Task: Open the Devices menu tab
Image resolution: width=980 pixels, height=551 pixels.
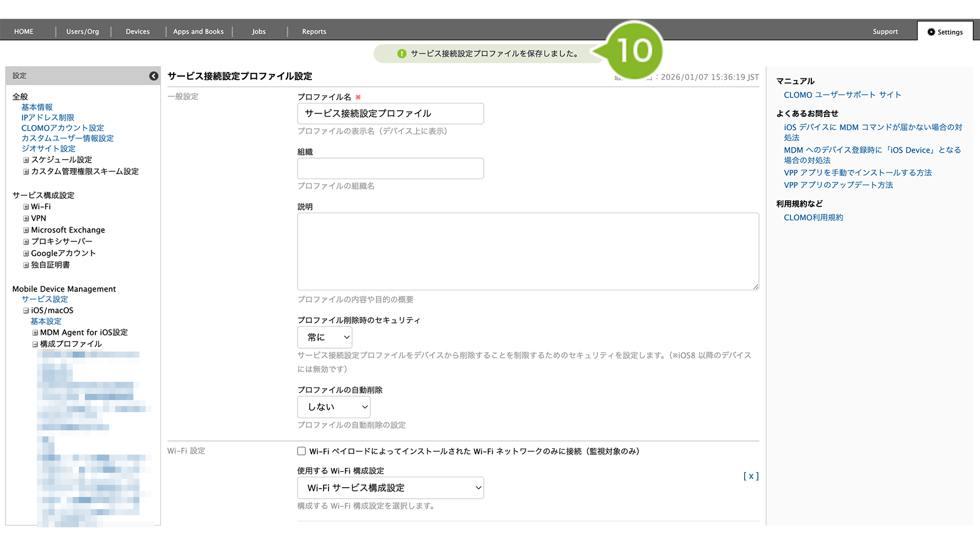Action: (138, 31)
